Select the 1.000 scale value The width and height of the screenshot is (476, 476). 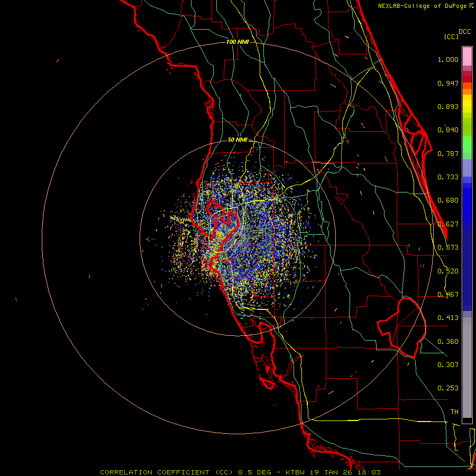click(x=448, y=59)
